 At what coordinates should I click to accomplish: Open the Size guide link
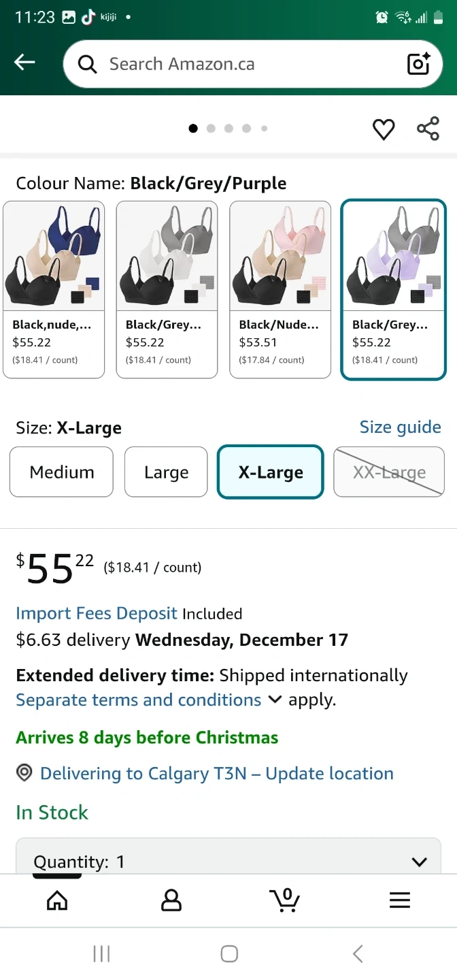[400, 427]
